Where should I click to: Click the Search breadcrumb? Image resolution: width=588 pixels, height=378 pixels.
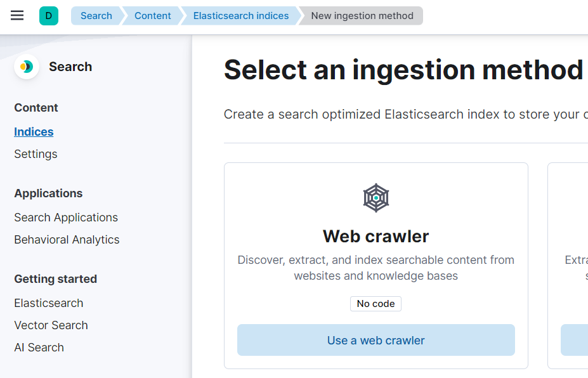pos(96,15)
